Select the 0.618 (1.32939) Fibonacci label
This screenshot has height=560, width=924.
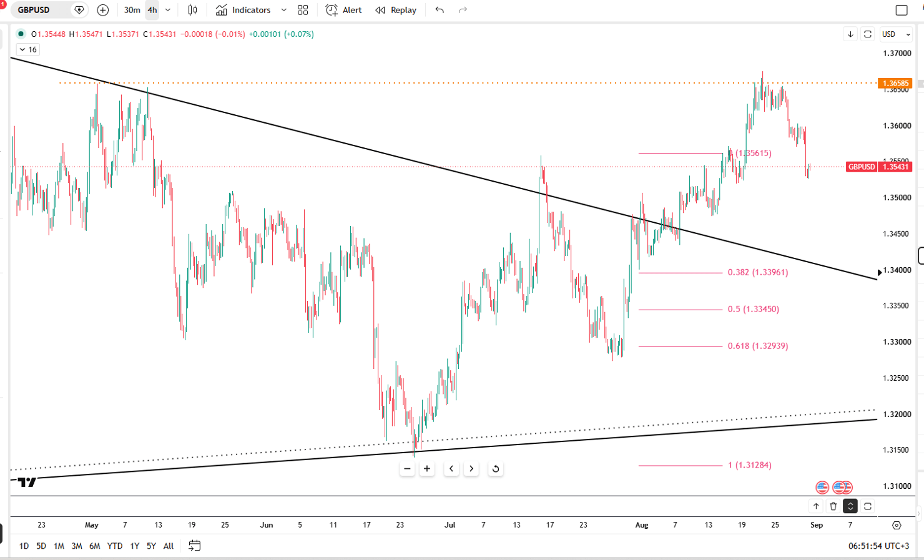758,346
